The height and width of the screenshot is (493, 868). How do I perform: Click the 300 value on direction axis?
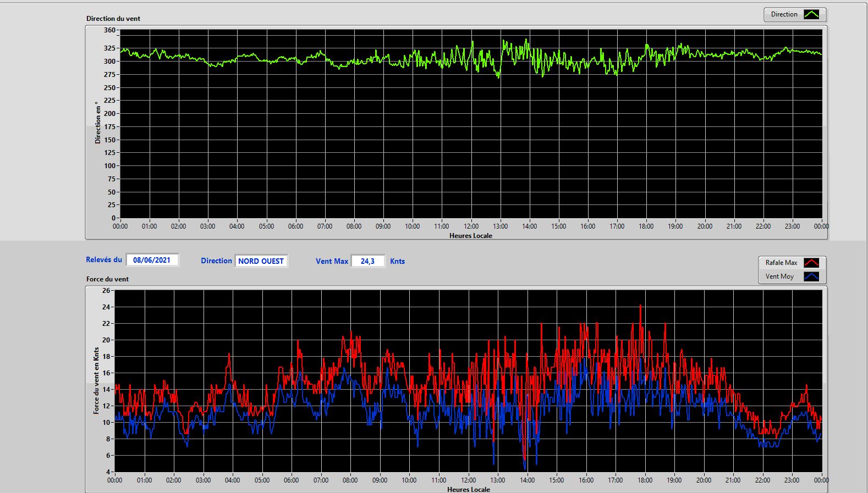109,62
